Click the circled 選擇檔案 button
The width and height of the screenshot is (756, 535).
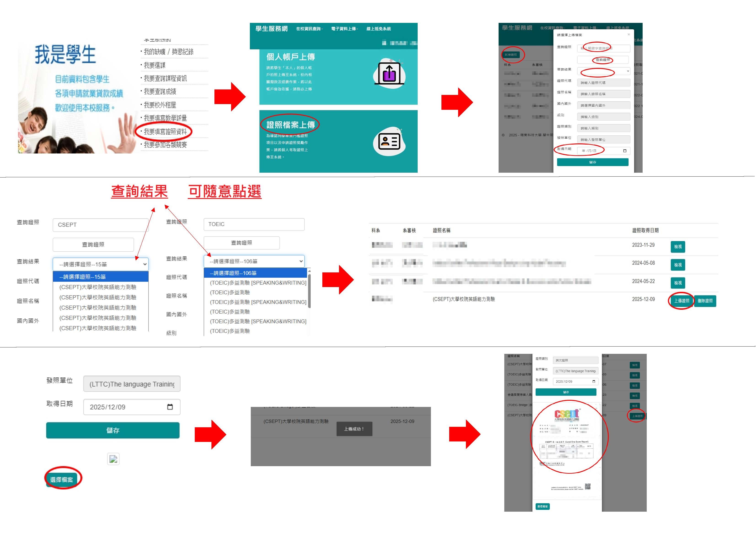pos(61,480)
